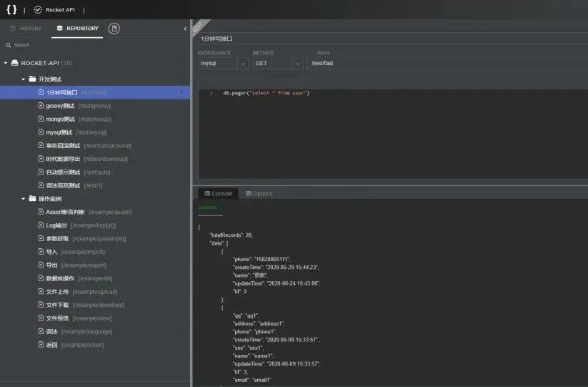The image size is (588, 387).
Task: Select the 文件下载 example entry
Action: coord(95,305)
